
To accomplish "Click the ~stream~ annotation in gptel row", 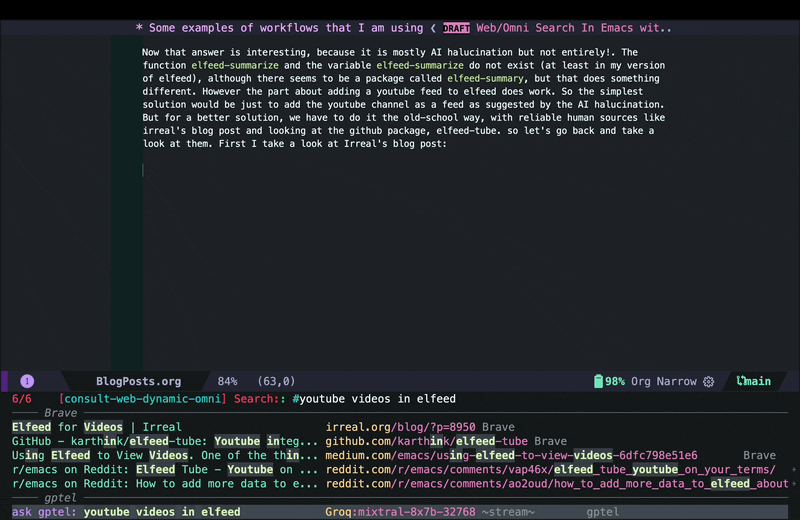I will coord(508,512).
